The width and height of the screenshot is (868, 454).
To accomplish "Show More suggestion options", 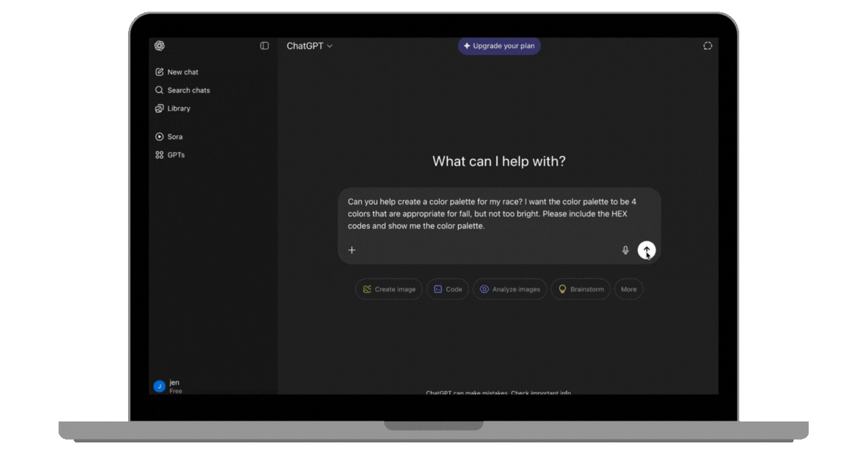I will click(x=629, y=289).
